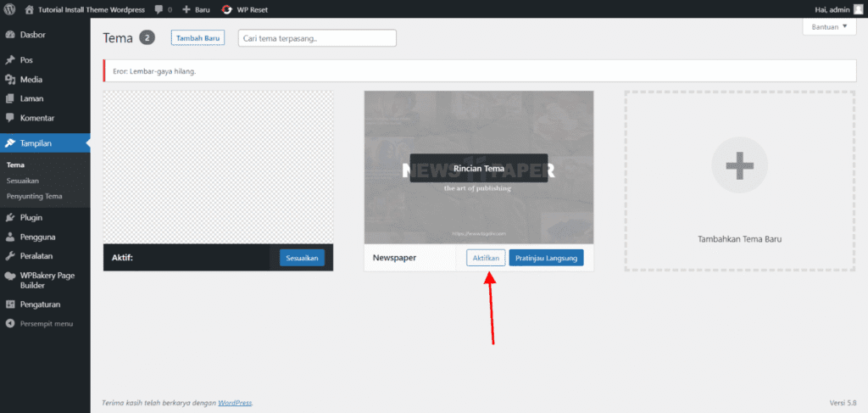
Task: Click Aktifkan for Newspaper theme
Action: (486, 258)
